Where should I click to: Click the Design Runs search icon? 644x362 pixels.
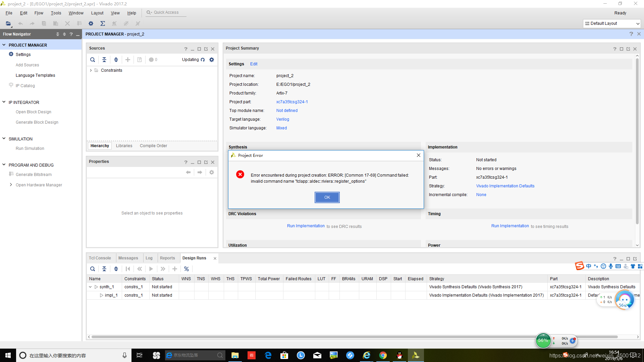(x=93, y=269)
